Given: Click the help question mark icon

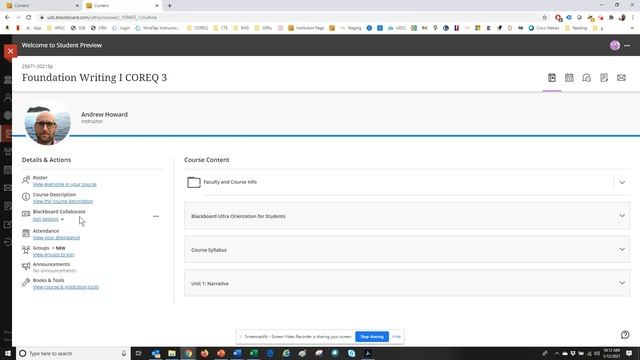Looking at the screenshot, I should (x=625, y=335).
